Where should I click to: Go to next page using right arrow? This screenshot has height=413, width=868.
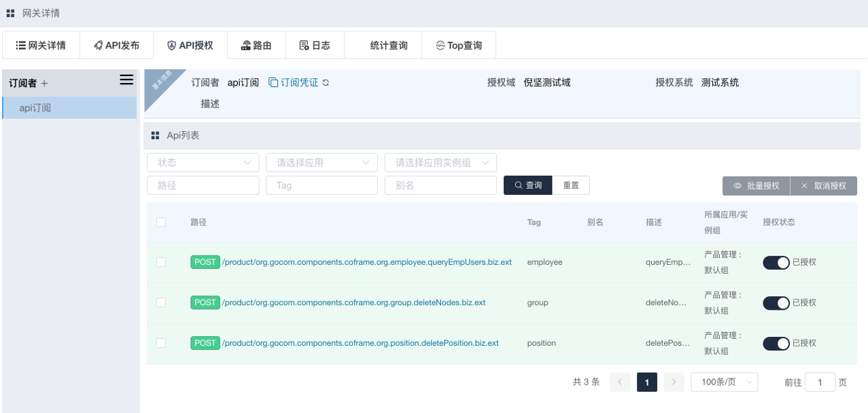click(674, 382)
